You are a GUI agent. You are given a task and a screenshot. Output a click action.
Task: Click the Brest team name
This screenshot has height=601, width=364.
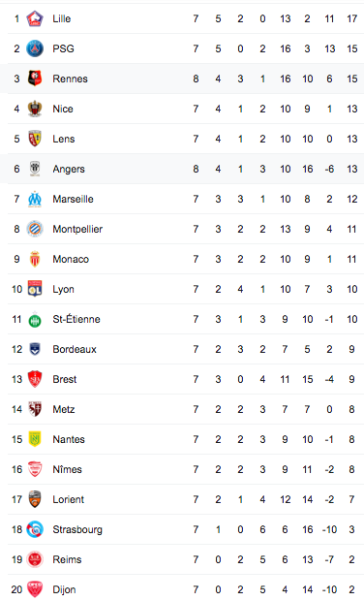pos(64,379)
